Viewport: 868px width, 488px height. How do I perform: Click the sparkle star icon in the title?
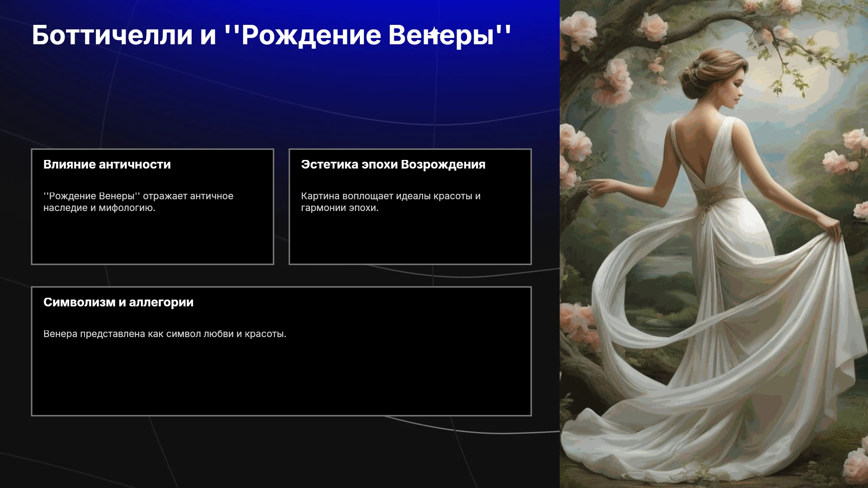pyautogui.click(x=434, y=33)
